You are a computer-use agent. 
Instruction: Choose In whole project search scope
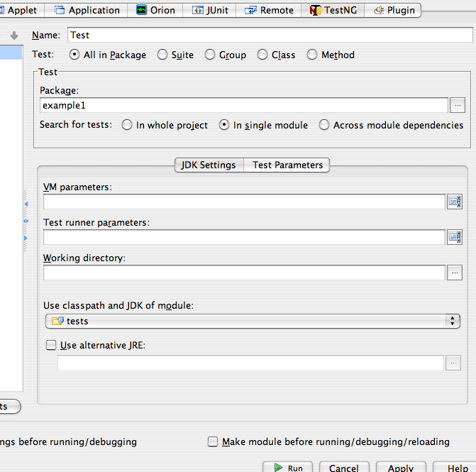point(127,125)
